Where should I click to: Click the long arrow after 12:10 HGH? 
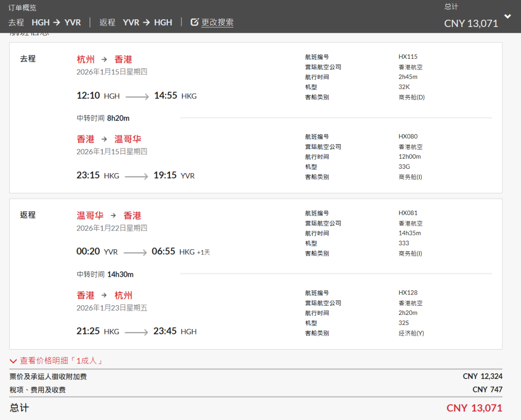[x=137, y=97]
